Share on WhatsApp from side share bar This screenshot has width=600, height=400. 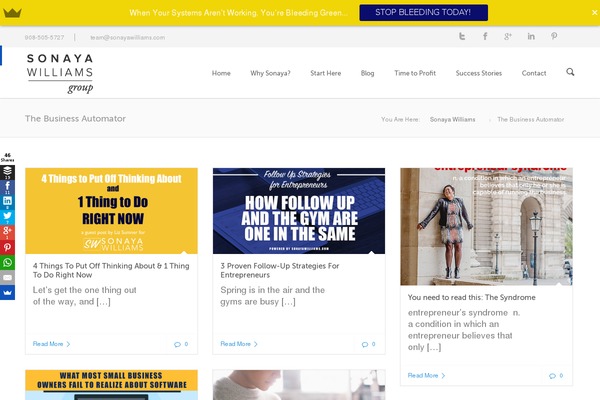pos(7,262)
